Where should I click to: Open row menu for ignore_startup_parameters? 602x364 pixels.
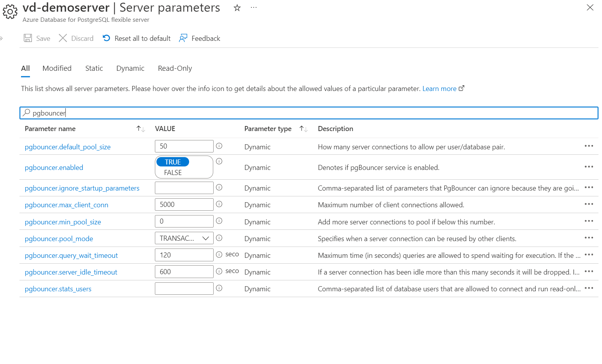(x=589, y=187)
